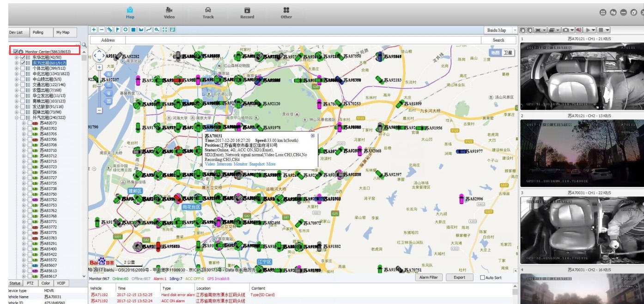
Task: Click the Address search input field
Action: point(302,40)
